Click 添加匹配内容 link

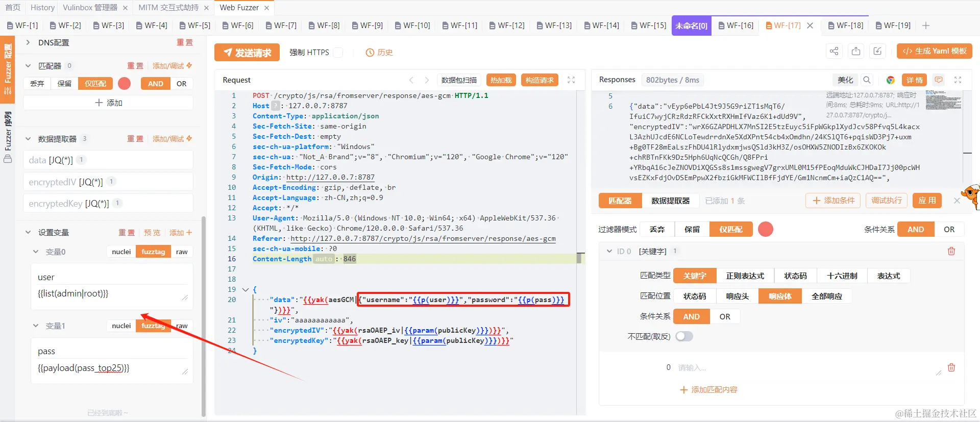point(708,390)
